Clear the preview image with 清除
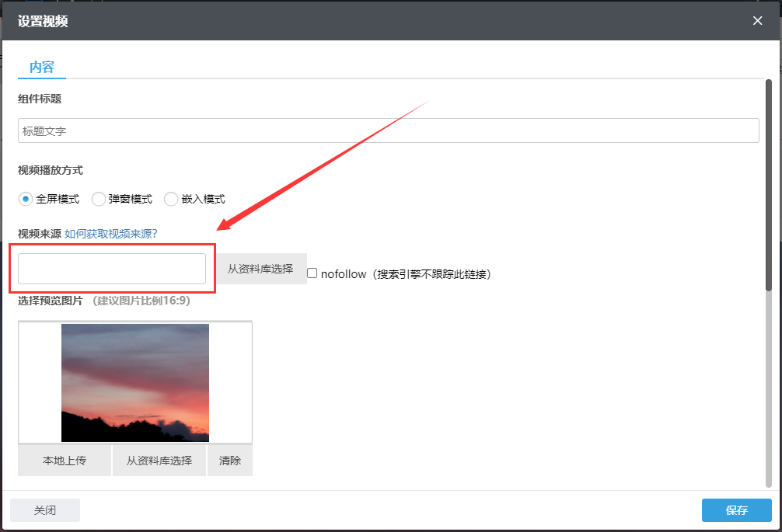The width and height of the screenshot is (782, 532). 230,461
